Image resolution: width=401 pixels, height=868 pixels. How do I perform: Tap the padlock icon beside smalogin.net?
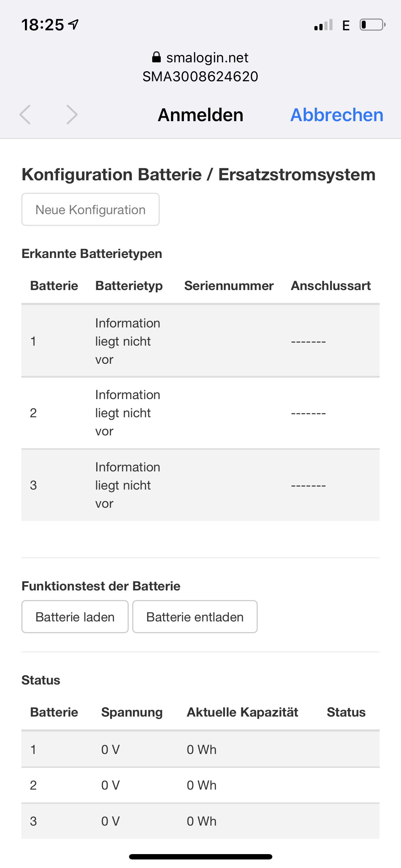point(156,57)
